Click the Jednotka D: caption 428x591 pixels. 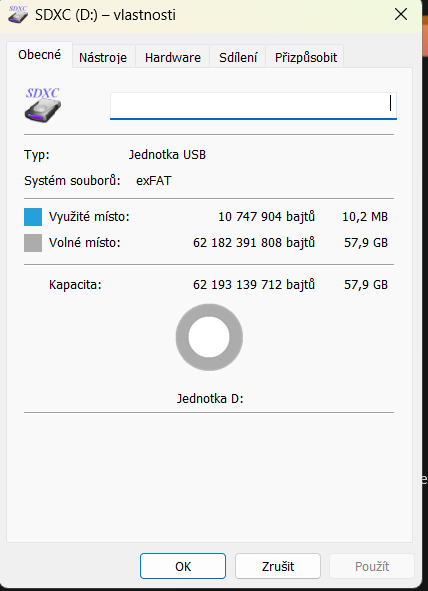click(210, 398)
